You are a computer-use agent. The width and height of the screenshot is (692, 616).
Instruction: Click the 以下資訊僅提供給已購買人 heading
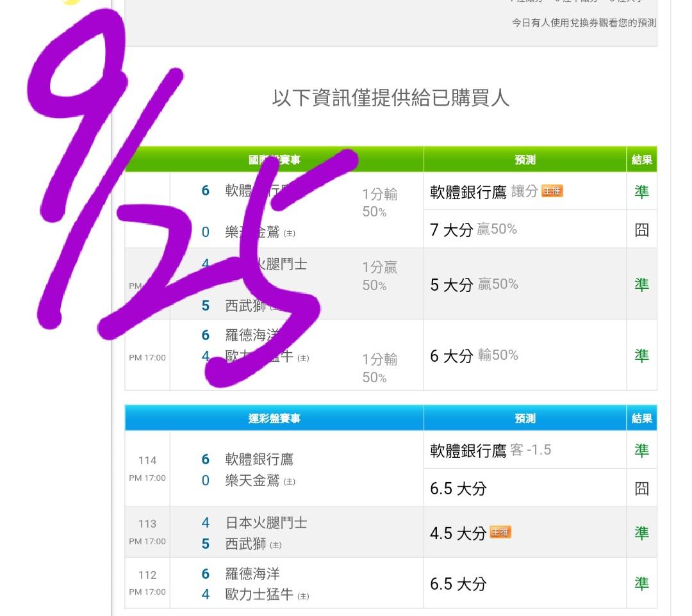[391, 98]
